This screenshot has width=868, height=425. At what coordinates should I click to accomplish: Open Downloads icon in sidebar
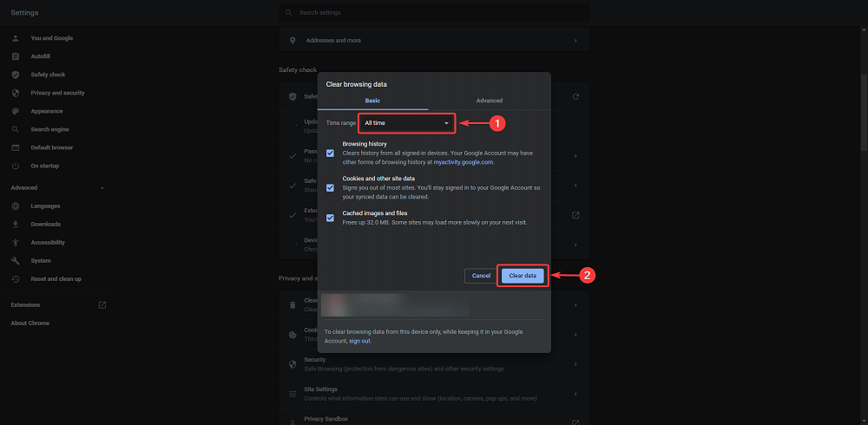[16, 225]
